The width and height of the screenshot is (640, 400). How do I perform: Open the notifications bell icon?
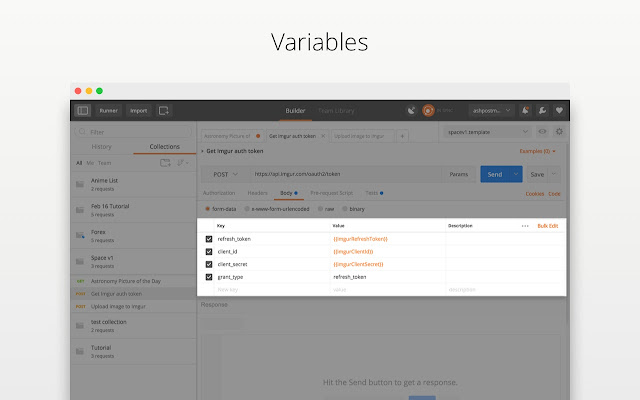click(x=525, y=110)
